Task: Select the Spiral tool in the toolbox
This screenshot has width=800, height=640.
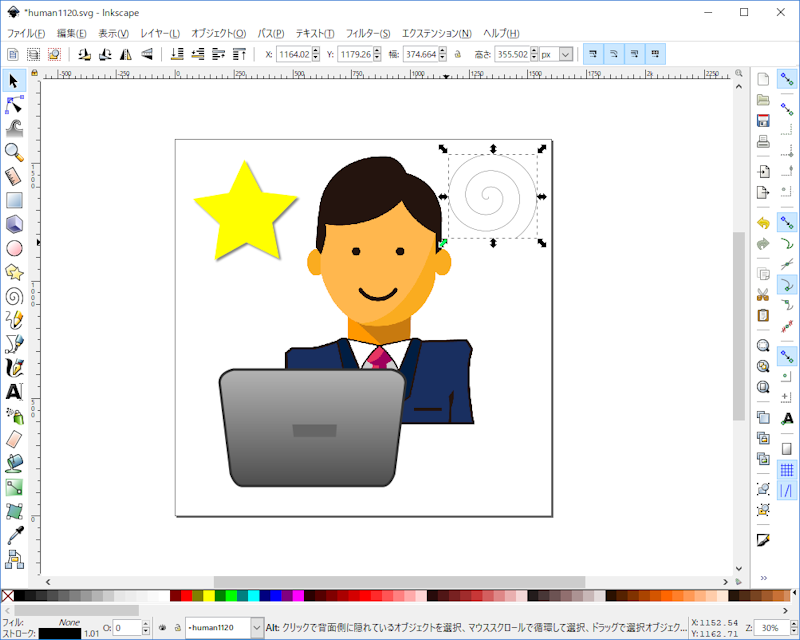Action: [14, 297]
